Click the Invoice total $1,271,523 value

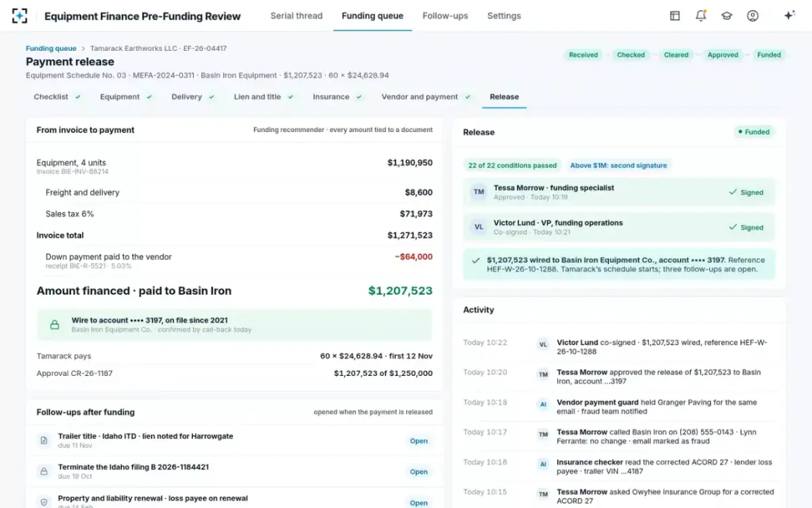coord(410,235)
